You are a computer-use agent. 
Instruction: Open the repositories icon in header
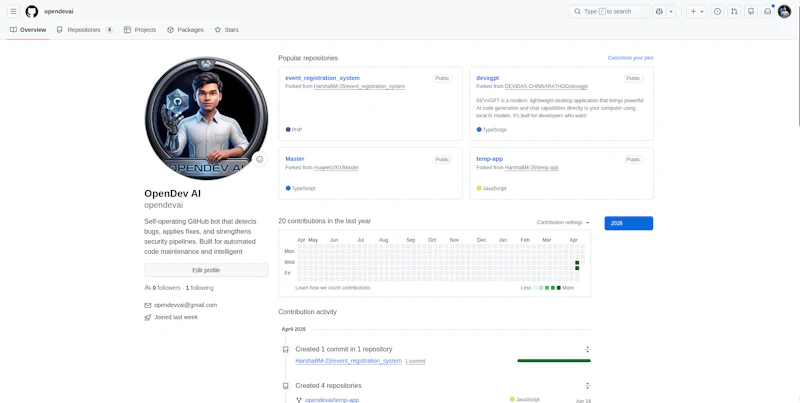[751, 11]
